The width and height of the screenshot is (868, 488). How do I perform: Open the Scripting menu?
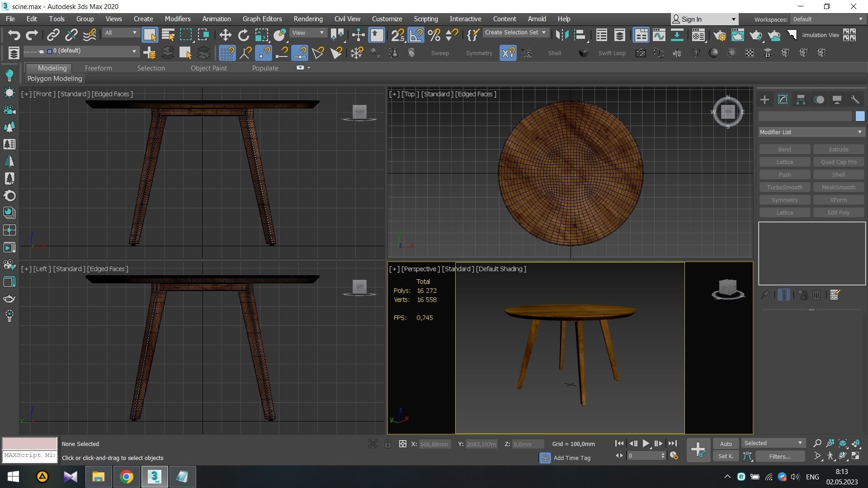pyautogui.click(x=426, y=19)
